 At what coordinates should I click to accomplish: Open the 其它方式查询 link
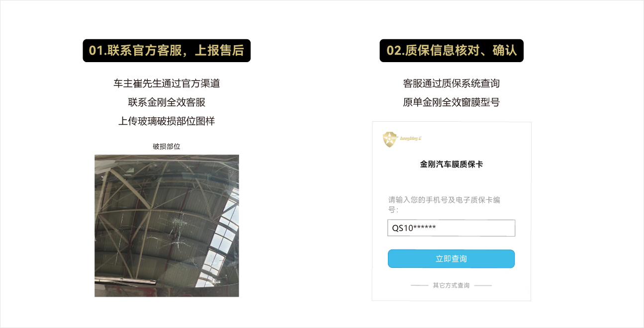pos(451,286)
